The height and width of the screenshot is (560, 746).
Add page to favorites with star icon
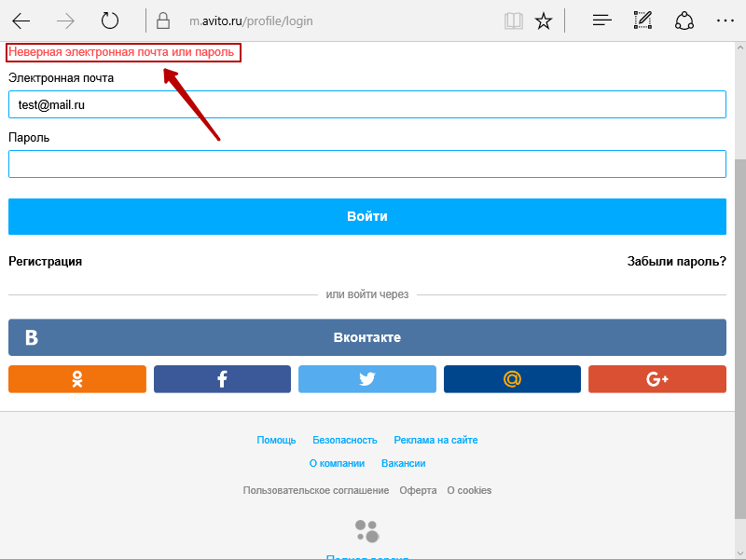point(544,20)
